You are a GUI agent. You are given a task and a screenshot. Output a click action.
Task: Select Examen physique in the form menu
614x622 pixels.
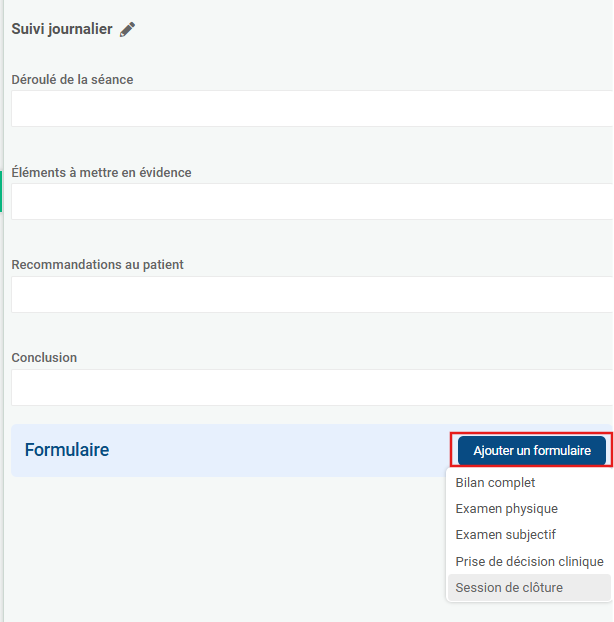(x=506, y=509)
